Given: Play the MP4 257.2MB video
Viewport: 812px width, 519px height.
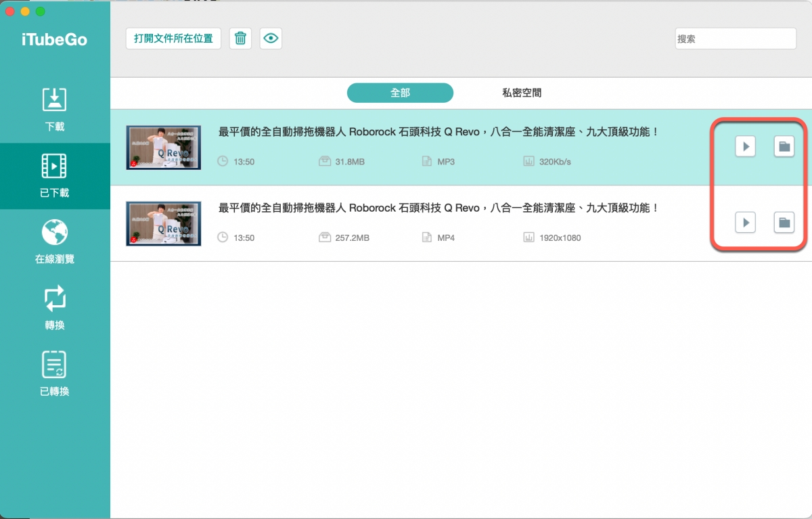Looking at the screenshot, I should [745, 222].
